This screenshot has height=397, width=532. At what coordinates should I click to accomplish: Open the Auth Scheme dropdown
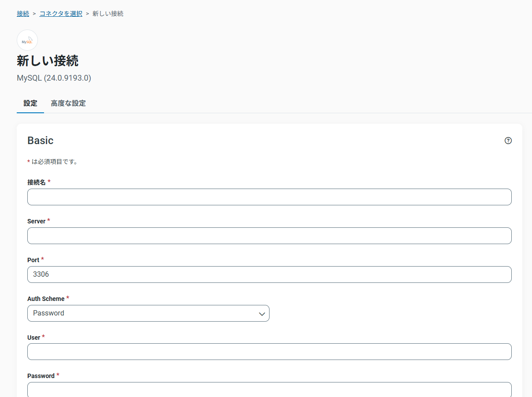[x=148, y=313]
